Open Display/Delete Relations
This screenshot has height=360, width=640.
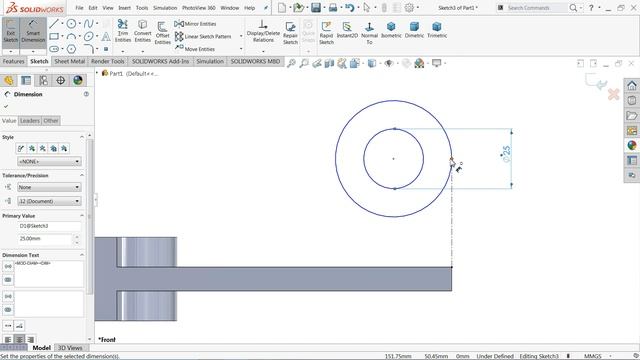(263, 32)
